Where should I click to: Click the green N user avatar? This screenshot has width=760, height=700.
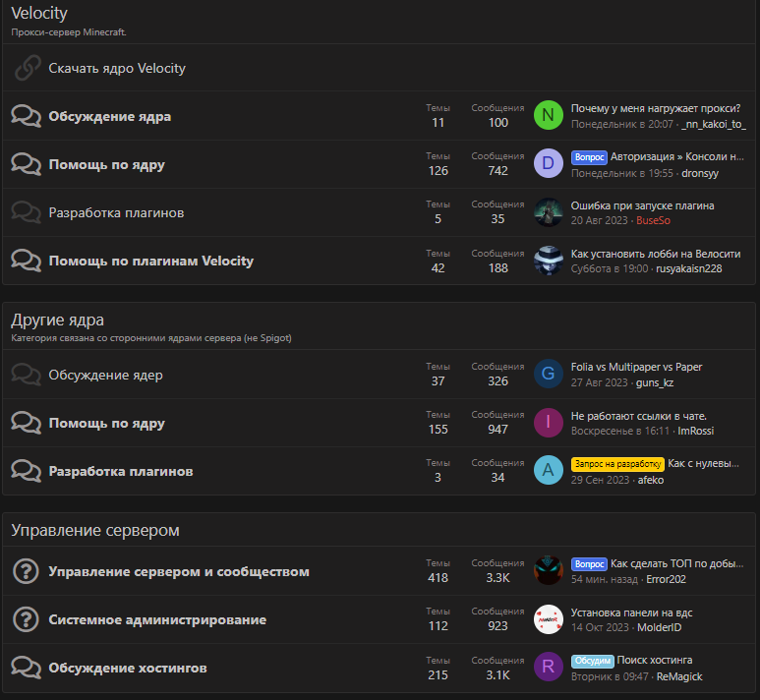548,116
